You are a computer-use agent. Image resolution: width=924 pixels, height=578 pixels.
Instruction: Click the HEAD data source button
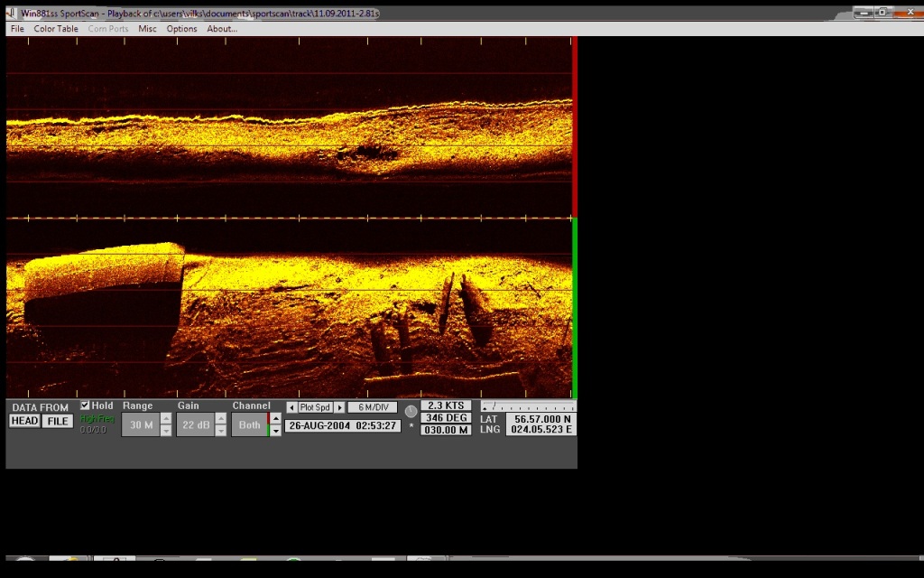[24, 421]
